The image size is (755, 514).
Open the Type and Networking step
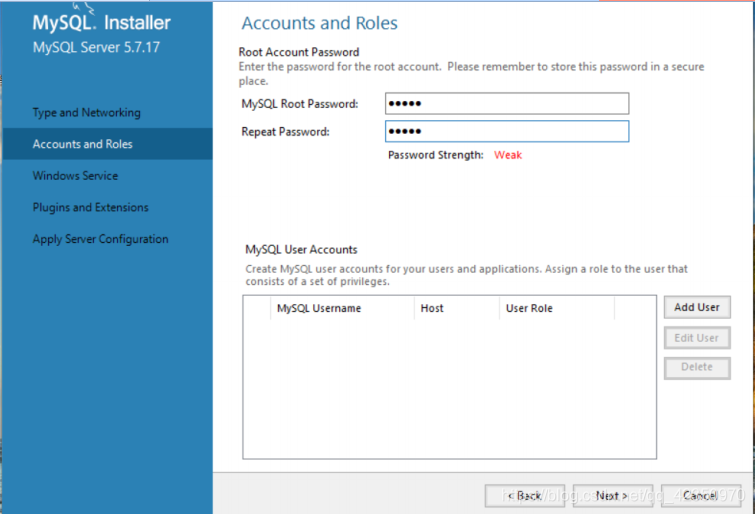(87, 113)
